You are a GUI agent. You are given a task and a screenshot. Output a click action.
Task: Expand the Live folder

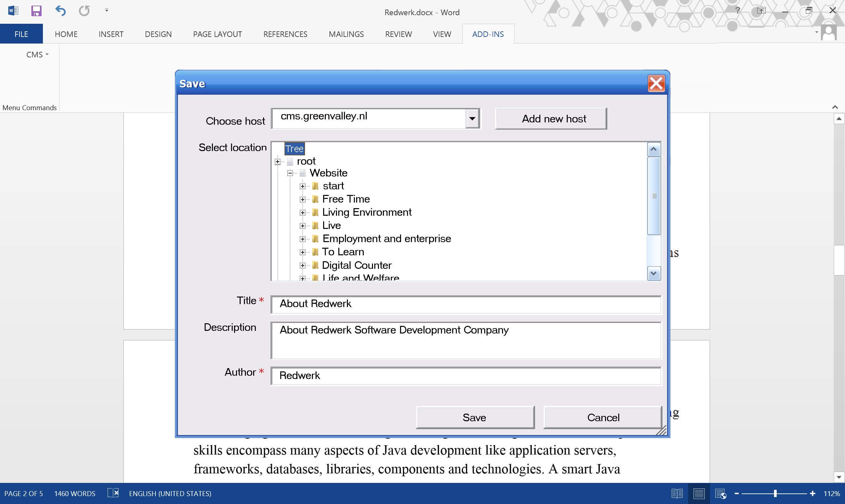tap(302, 226)
